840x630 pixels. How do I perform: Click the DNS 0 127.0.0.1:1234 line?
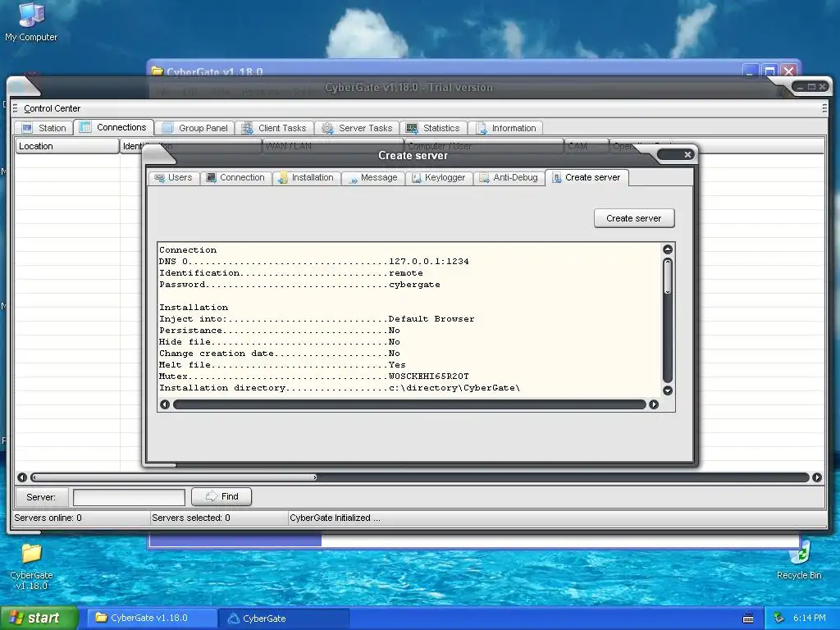tap(314, 262)
